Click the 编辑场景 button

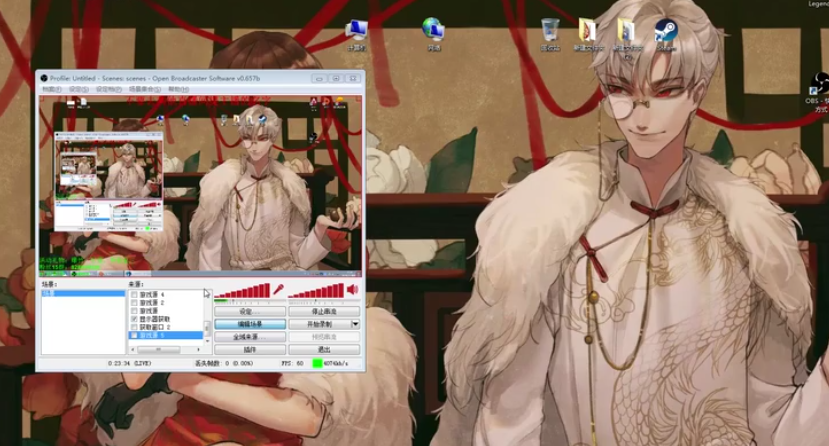(x=250, y=324)
